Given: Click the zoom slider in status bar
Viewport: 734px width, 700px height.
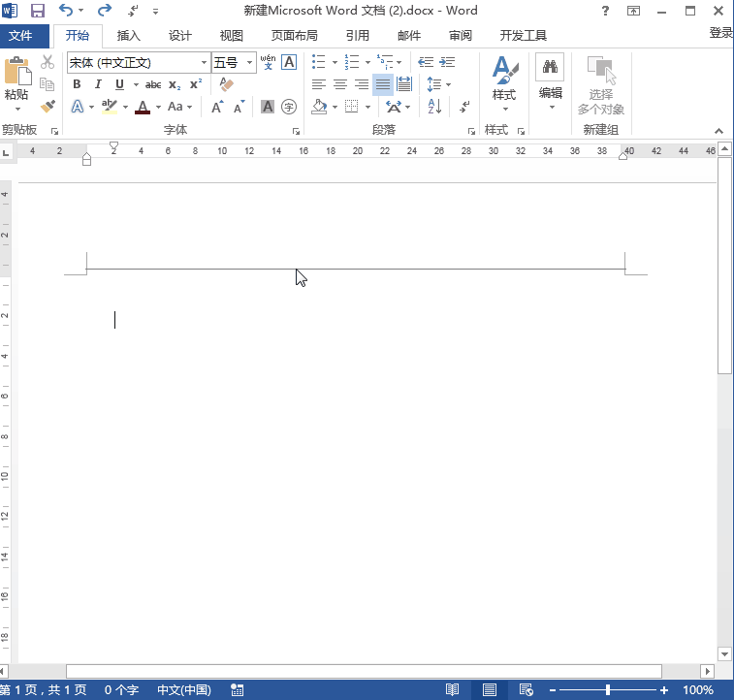Looking at the screenshot, I should pyautogui.click(x=607, y=689).
